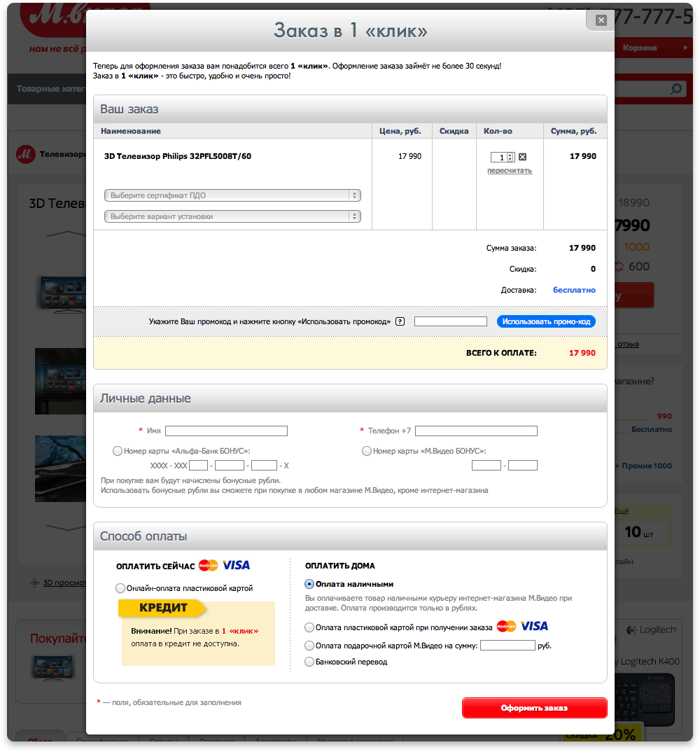Screen dimensions: 700x752
Task: Select Банковский перевод radio button
Action: click(x=309, y=662)
